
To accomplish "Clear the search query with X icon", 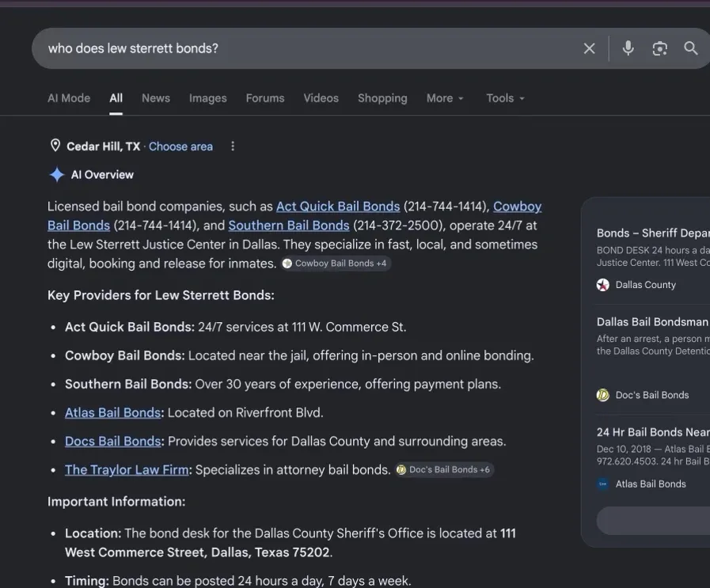I will pos(589,48).
